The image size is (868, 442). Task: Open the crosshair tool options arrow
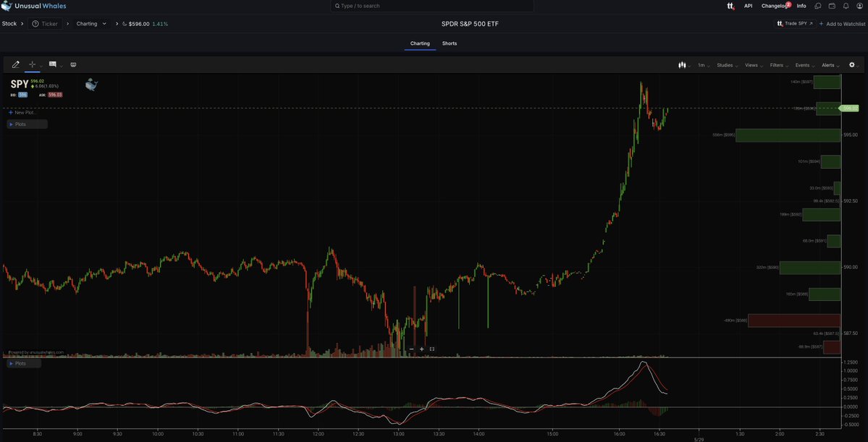click(41, 66)
